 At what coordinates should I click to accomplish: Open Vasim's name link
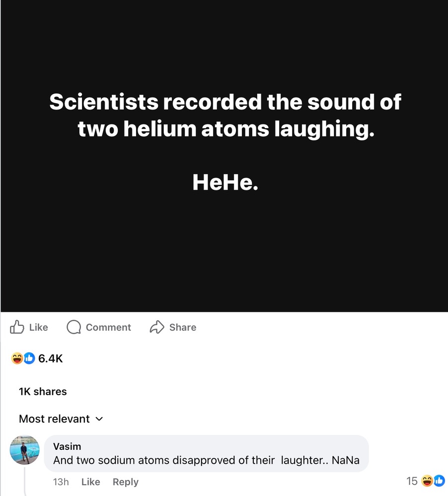point(67,446)
